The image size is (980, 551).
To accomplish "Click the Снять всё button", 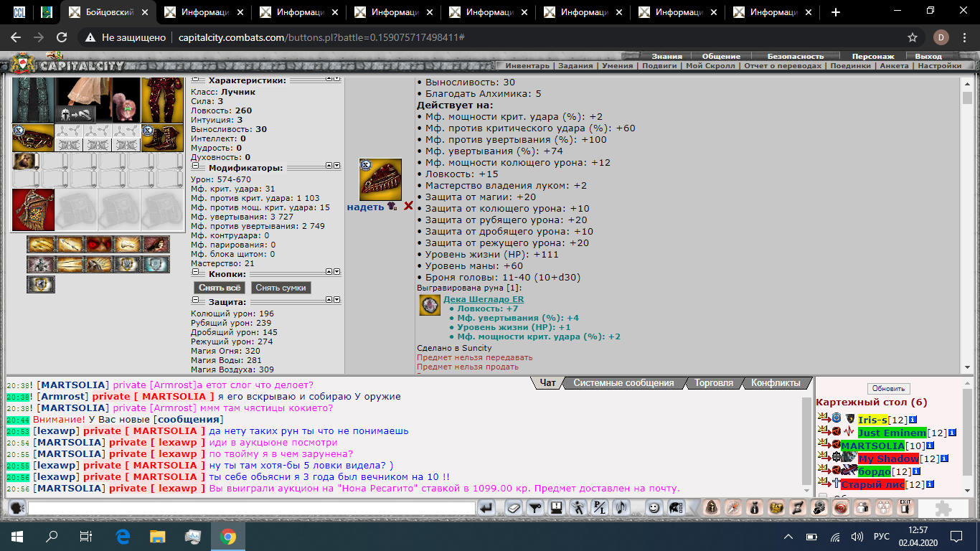I will (x=220, y=288).
